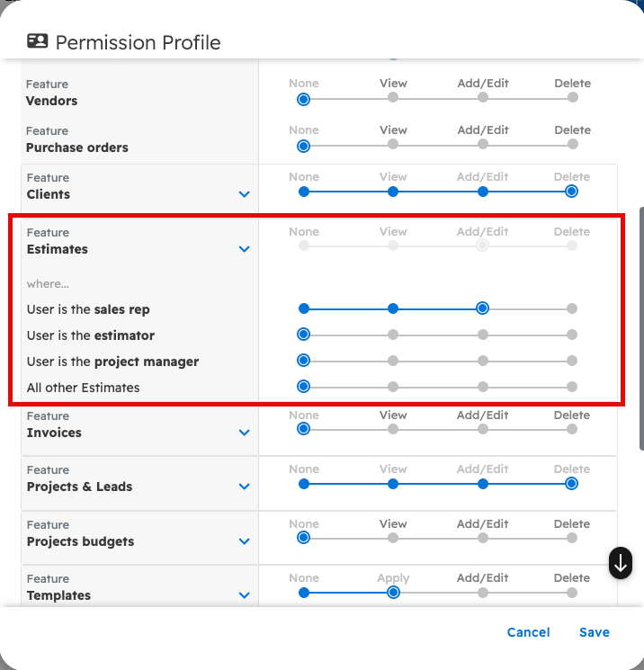Click the Permission Profile header icon
This screenshot has height=670, width=644.
(x=37, y=41)
